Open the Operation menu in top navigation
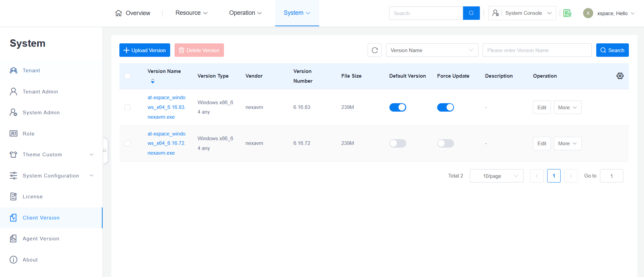The image size is (644, 277). 245,13
